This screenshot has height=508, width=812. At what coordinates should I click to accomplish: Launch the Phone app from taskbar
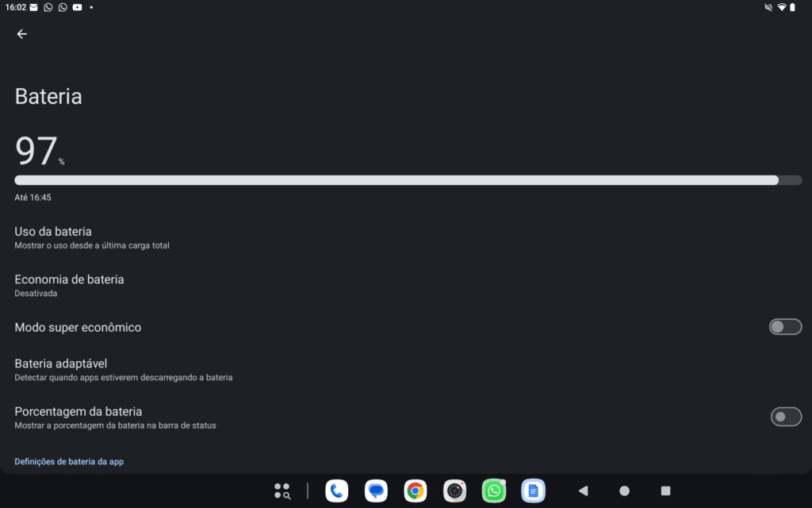click(x=337, y=491)
